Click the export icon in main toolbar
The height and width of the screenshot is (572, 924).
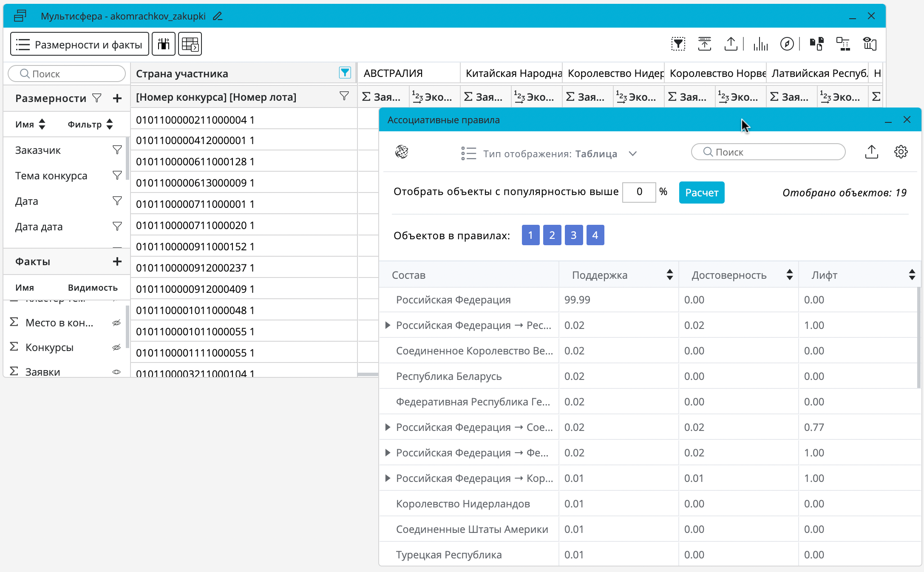click(x=731, y=44)
